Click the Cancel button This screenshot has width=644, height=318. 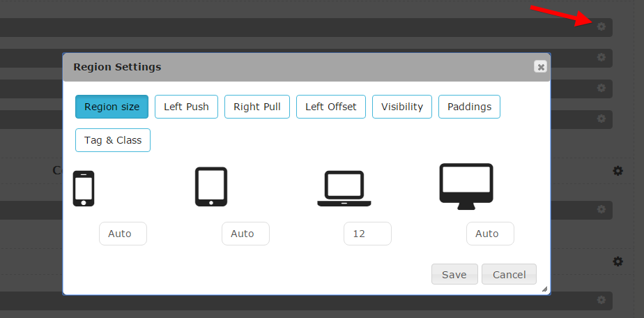pos(509,275)
